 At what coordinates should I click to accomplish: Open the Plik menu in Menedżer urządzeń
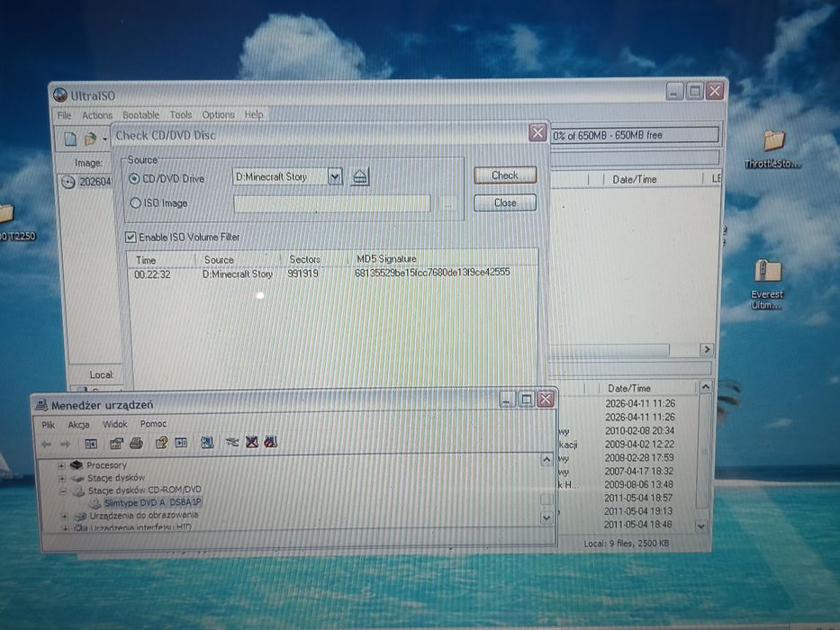click(49, 425)
